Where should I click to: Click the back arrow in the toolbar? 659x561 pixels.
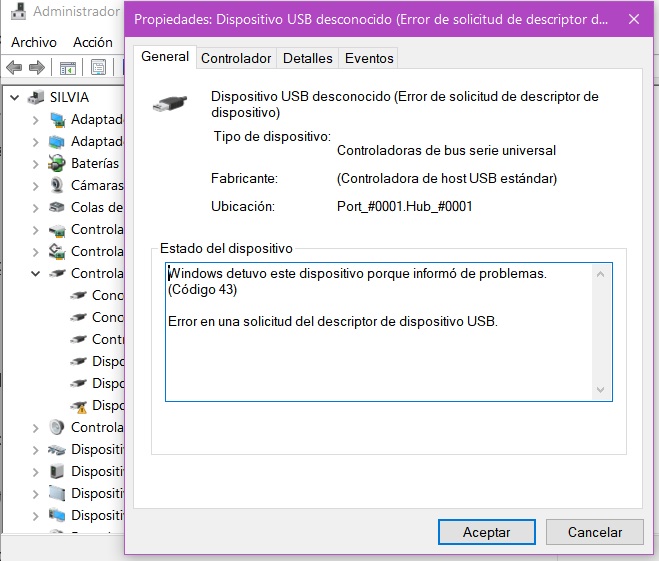[x=14, y=68]
